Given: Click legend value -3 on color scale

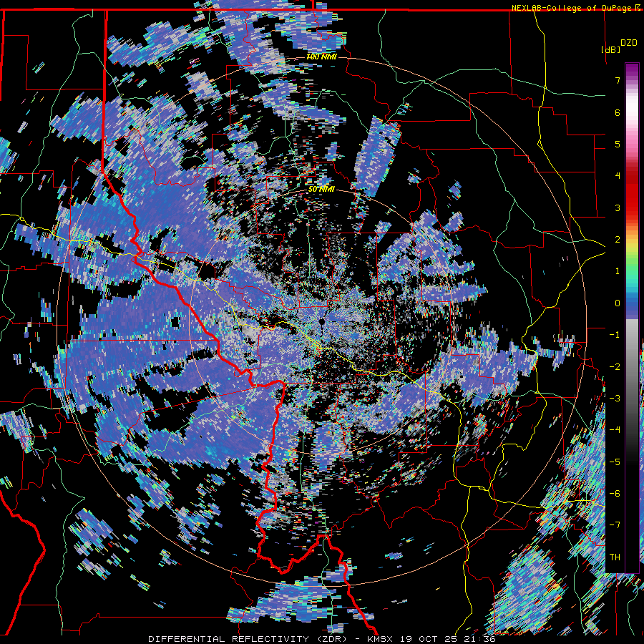Looking at the screenshot, I should pyautogui.click(x=615, y=399).
